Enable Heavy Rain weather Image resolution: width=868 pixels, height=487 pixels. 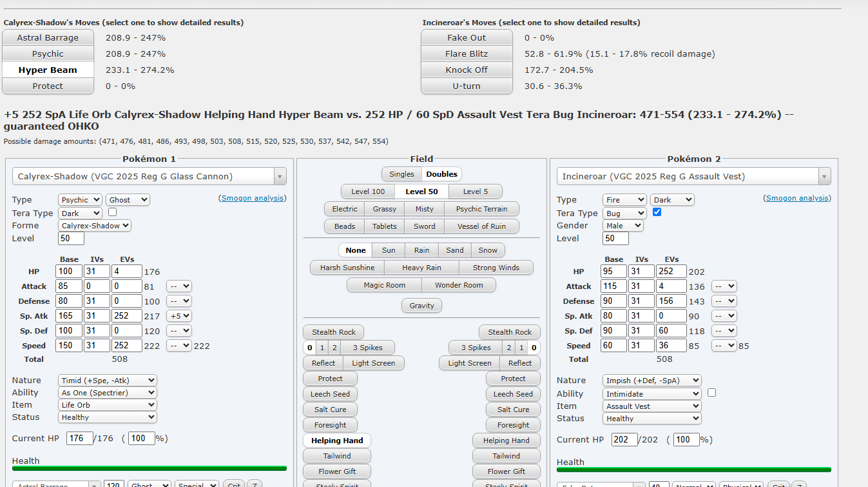click(421, 268)
